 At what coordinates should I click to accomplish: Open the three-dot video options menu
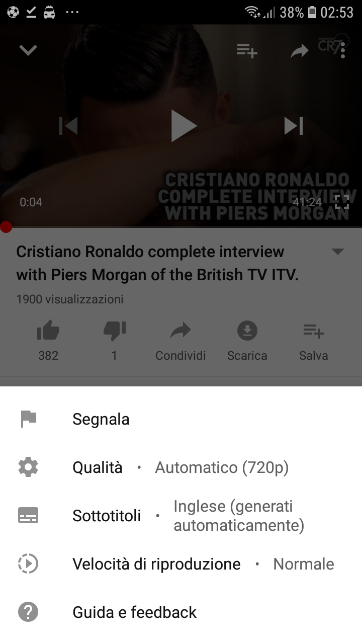click(343, 50)
